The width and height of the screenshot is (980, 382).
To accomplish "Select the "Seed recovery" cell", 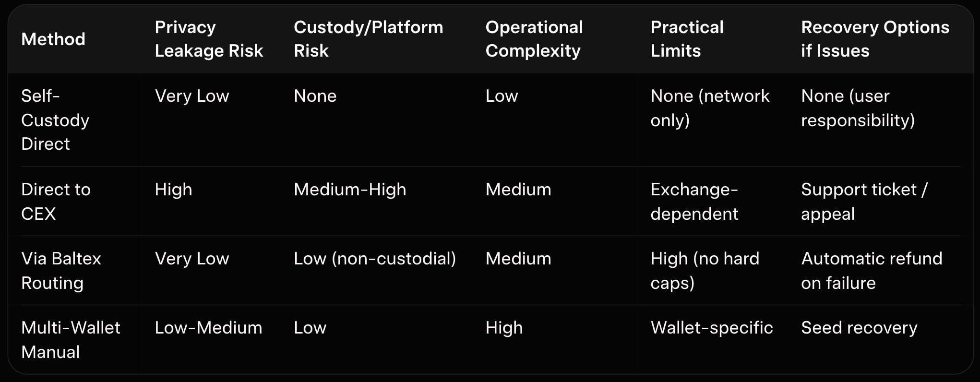I will pos(859,328).
